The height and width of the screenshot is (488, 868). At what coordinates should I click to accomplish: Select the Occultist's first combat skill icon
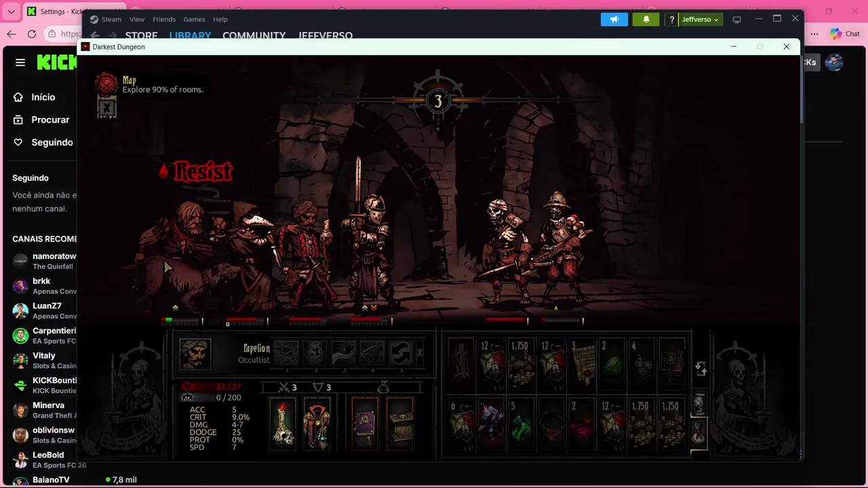pyautogui.click(x=286, y=353)
